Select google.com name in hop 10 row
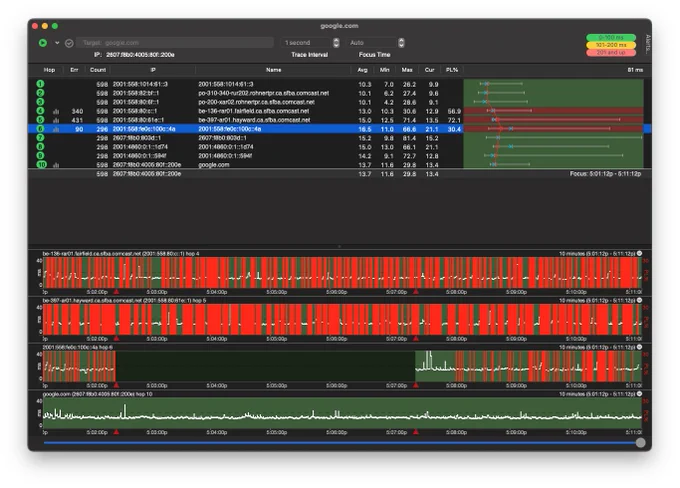This screenshot has width=680, height=488. click(x=214, y=165)
